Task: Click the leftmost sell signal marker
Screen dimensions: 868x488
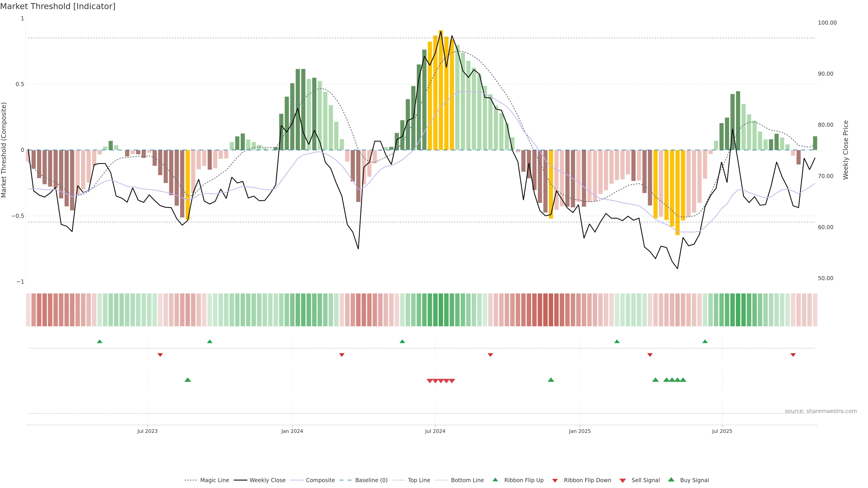Action: pyautogui.click(x=430, y=381)
